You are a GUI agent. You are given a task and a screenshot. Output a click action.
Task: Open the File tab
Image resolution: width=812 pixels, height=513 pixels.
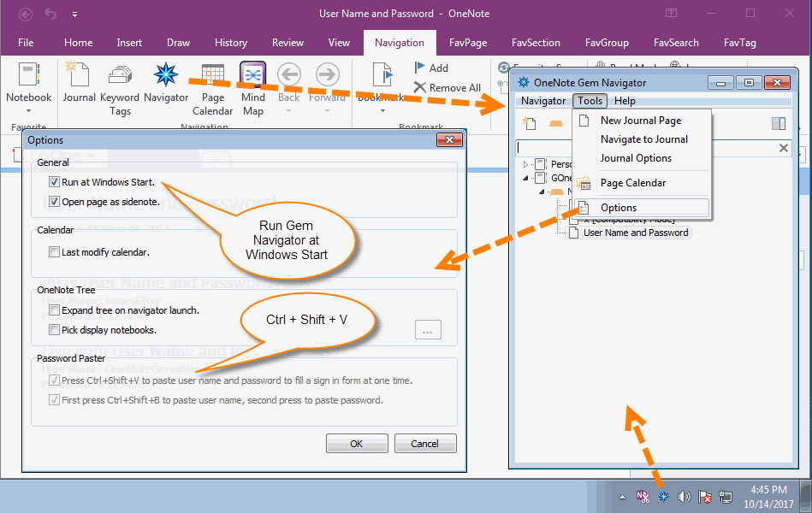tap(26, 43)
